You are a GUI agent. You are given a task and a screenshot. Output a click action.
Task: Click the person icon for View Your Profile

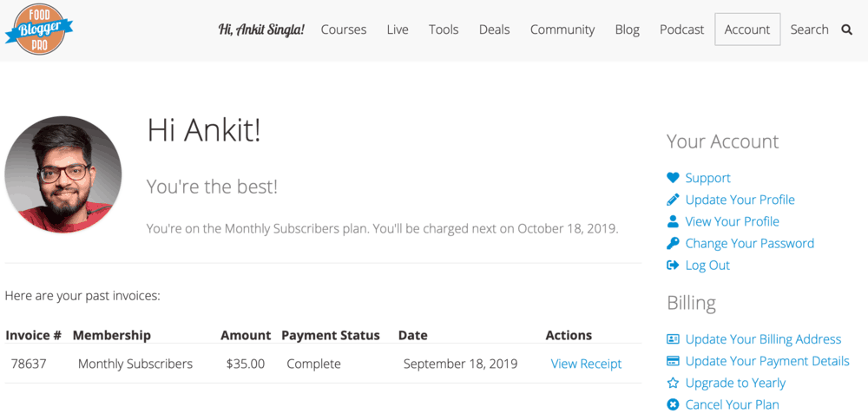[x=673, y=221]
